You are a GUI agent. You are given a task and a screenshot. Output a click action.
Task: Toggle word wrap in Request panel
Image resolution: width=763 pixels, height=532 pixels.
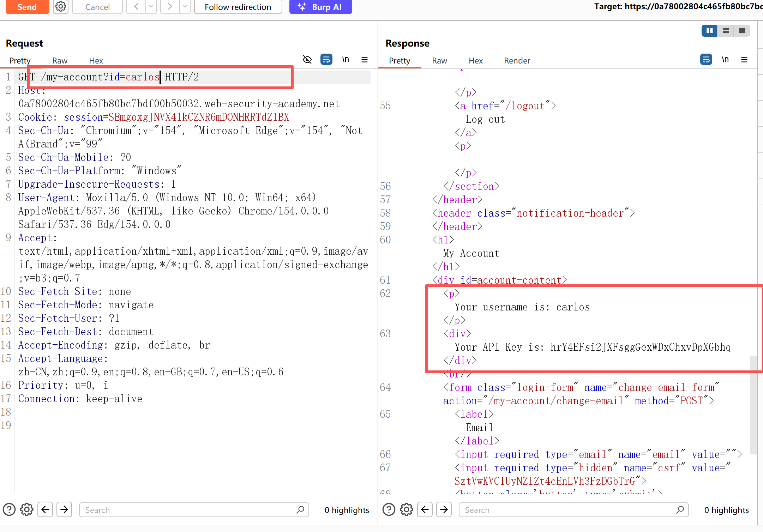coord(326,60)
